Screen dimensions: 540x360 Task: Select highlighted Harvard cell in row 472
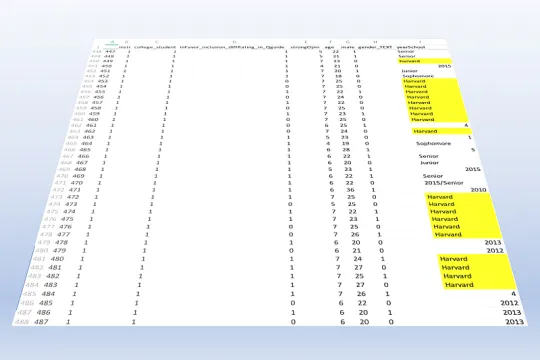click(x=457, y=197)
